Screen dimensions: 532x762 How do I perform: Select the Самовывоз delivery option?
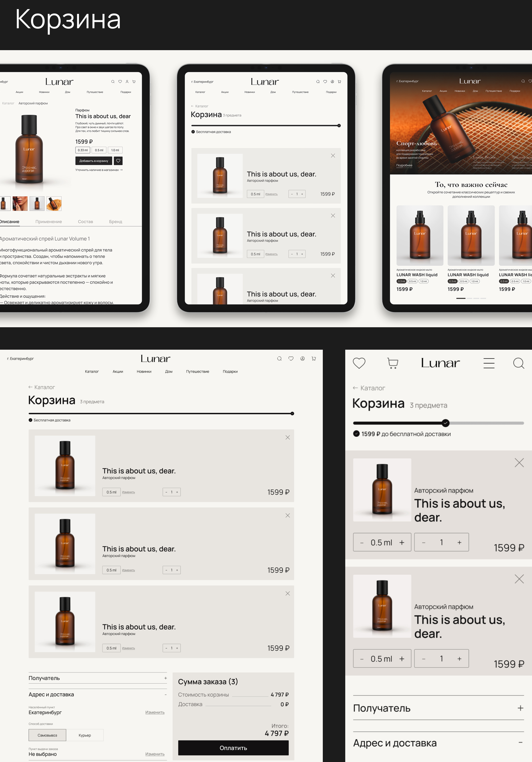coord(47,735)
